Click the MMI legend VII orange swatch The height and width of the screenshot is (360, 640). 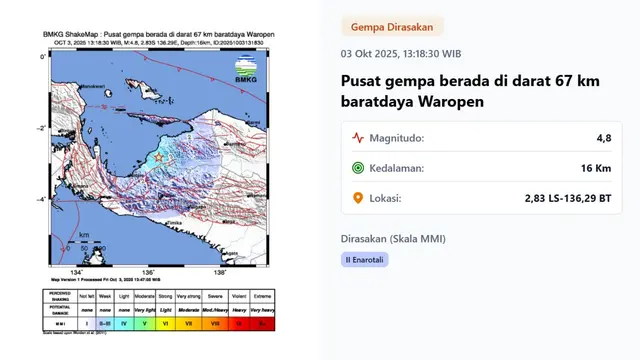pyautogui.click(x=189, y=324)
